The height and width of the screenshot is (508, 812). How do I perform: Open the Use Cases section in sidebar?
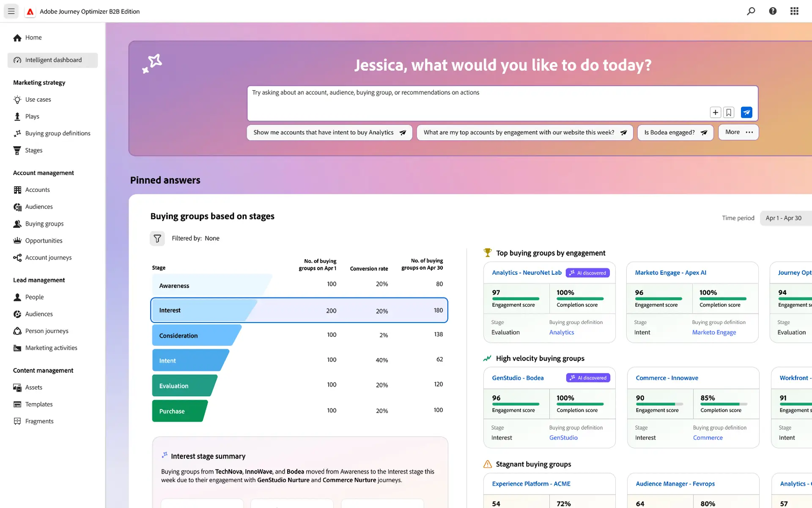pyautogui.click(x=38, y=99)
